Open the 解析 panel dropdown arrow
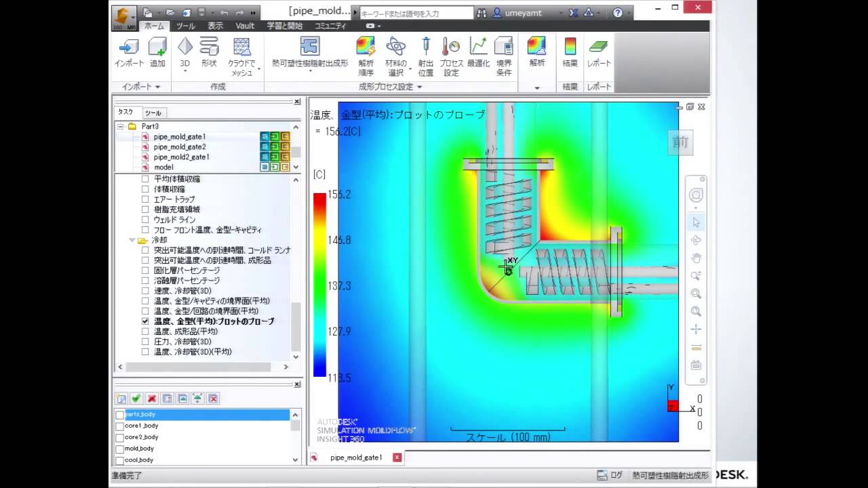The image size is (868, 488). click(x=537, y=87)
